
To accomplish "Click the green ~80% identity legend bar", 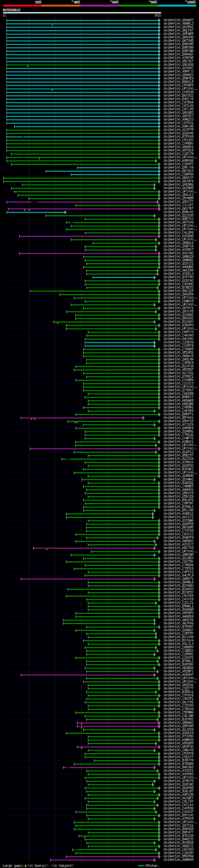I will tap(138, 6).
